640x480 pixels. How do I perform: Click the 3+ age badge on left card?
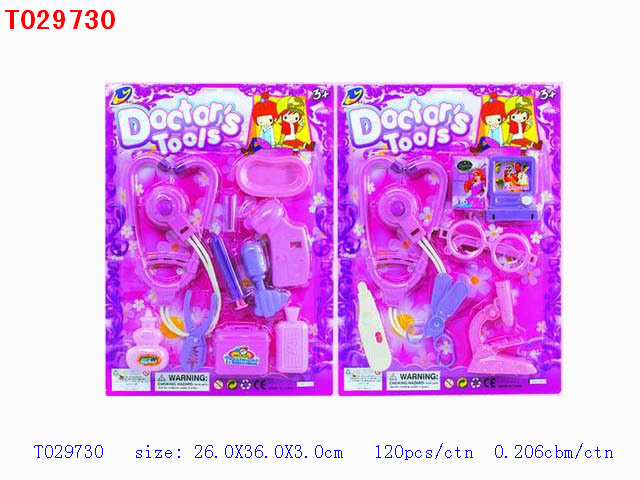(x=320, y=94)
